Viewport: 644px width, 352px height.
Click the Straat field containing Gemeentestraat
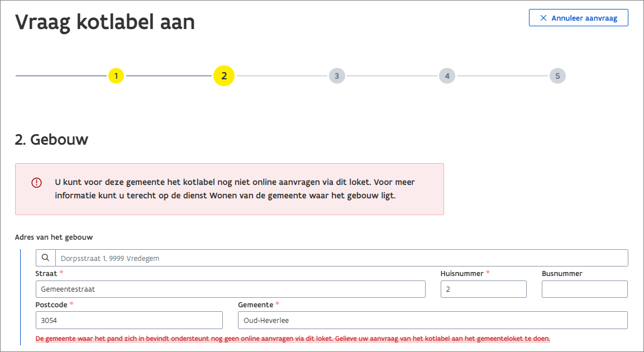pyautogui.click(x=230, y=289)
